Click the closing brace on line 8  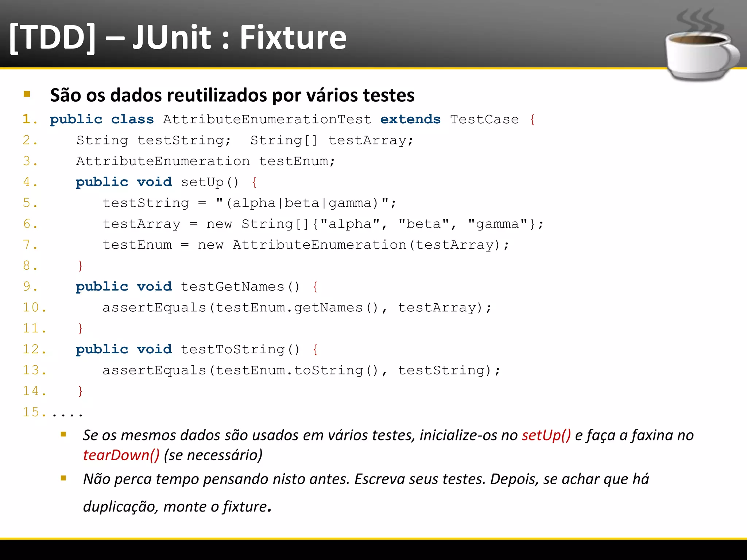tap(80, 266)
